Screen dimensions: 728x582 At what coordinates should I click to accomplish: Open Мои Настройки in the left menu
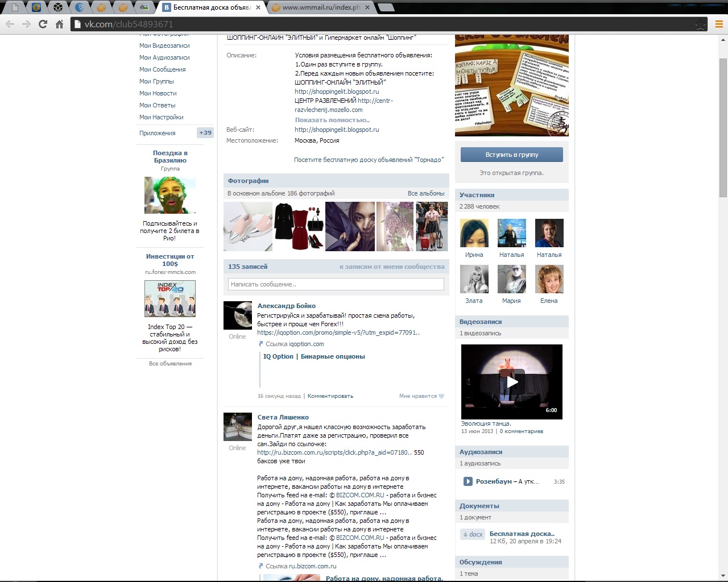[162, 117]
